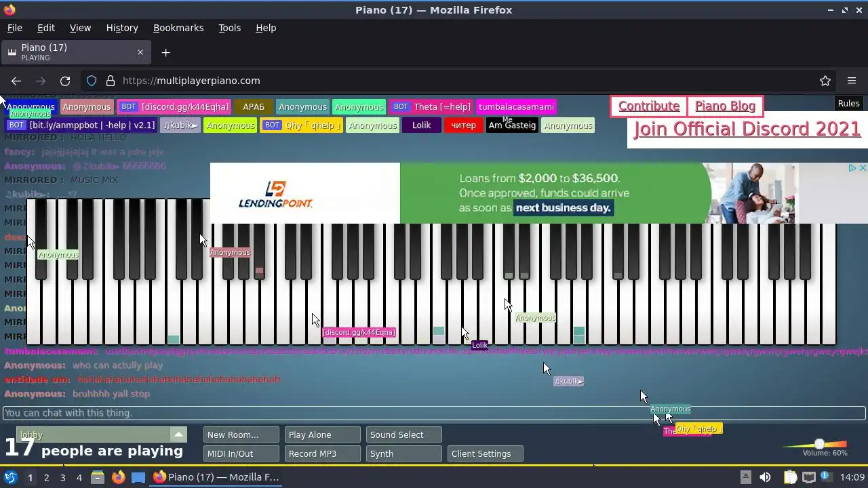Show the desktop via the blue taskbar icon
The height and width of the screenshot is (488, 868).
pyautogui.click(x=138, y=477)
